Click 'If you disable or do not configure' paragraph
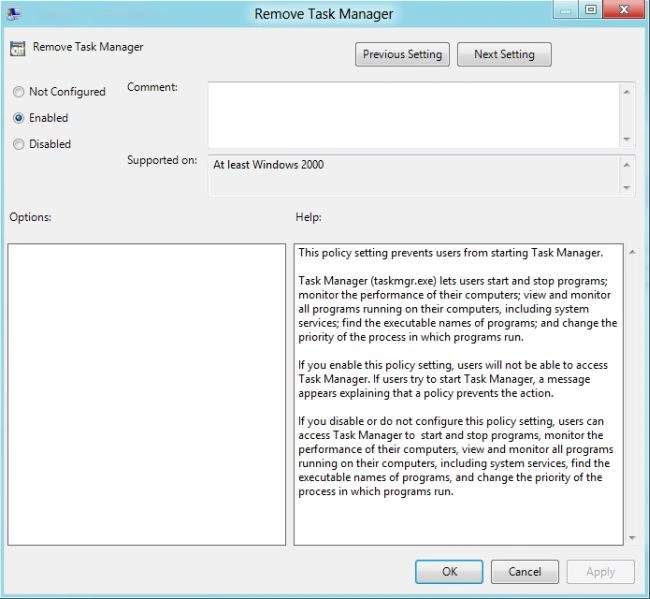 (456, 456)
